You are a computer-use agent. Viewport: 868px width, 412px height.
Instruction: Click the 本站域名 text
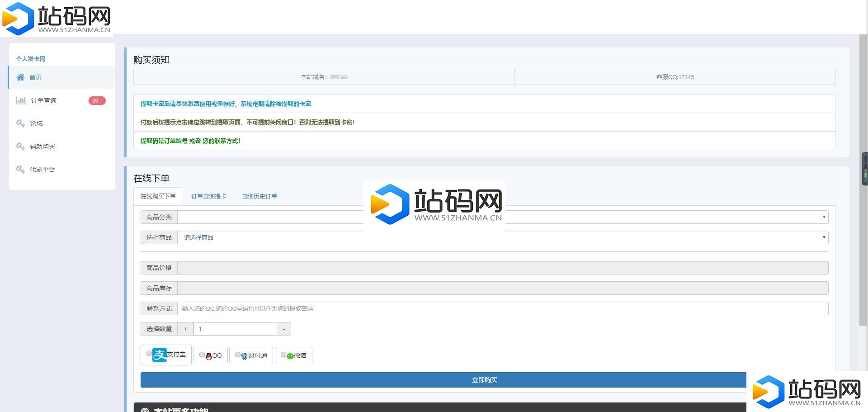tap(314, 77)
